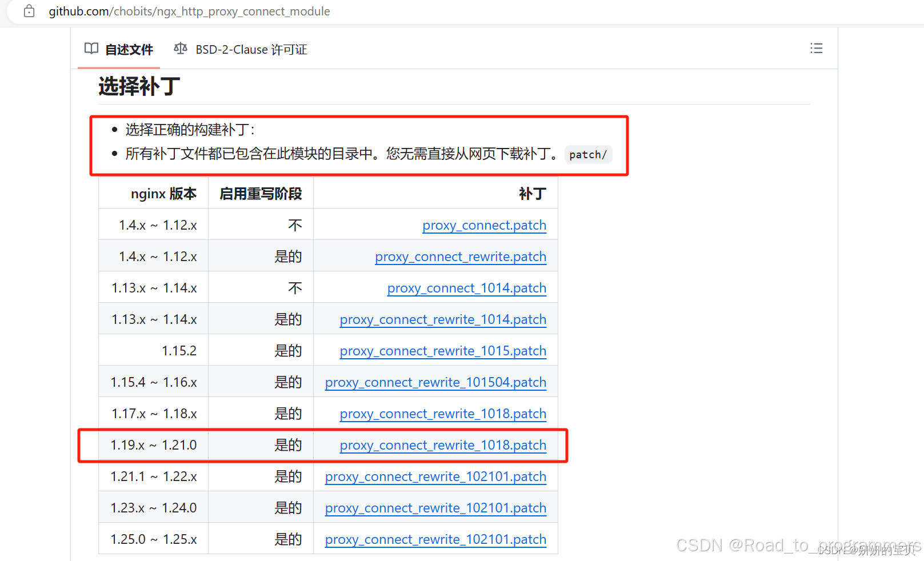This screenshot has height=561, width=924.
Task: Open the 1.25.0 ~ 1.25.x row patch link
Action: point(435,539)
